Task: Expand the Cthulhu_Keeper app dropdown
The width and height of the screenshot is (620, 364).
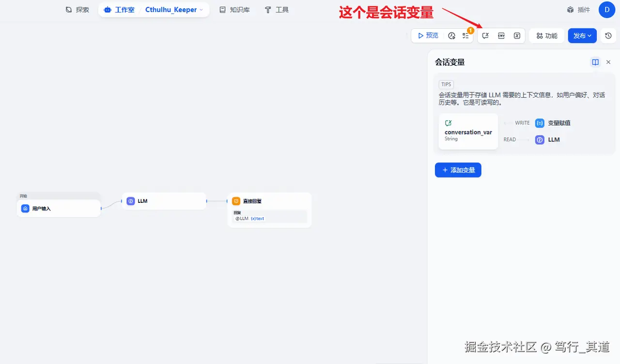Action: click(x=174, y=10)
